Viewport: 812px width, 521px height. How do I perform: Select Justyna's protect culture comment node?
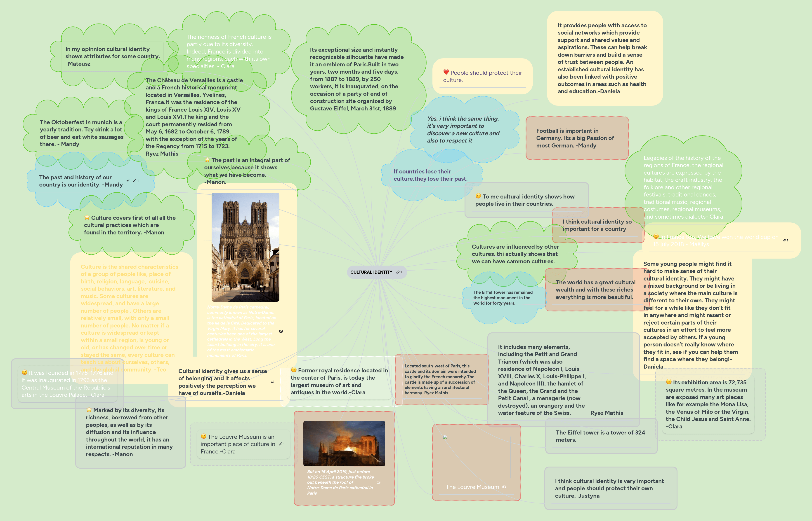609,488
